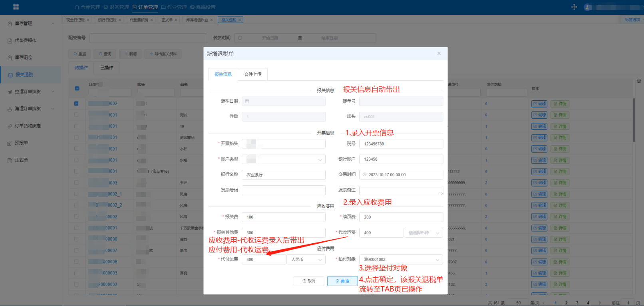The image size is (644, 306).
Task: Click the 取消 button
Action: [x=309, y=281]
